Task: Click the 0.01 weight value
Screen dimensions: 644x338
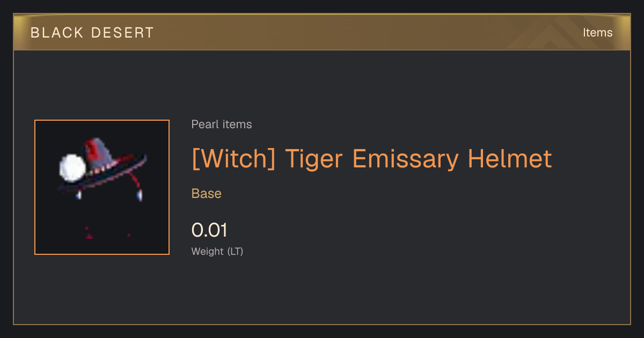Action: (x=209, y=230)
